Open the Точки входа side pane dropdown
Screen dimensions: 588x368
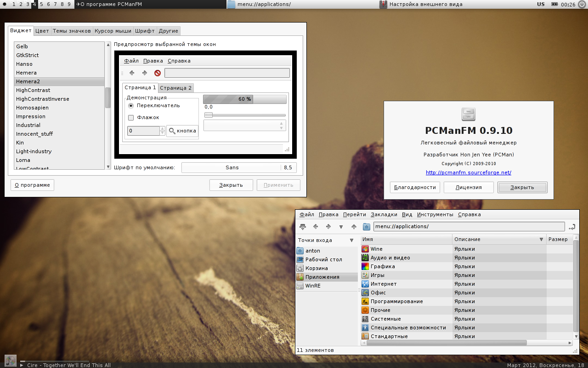point(351,240)
